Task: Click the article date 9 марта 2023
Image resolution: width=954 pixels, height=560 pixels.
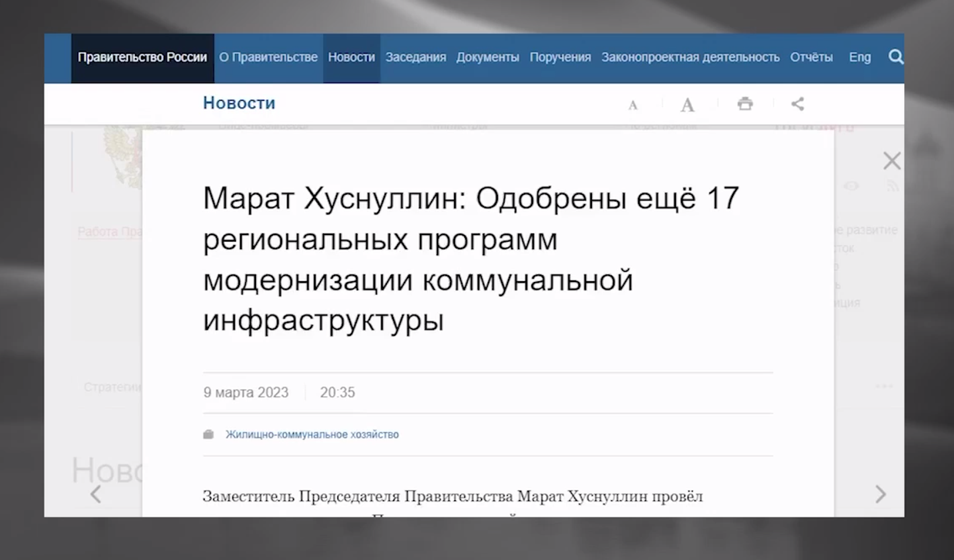Action: point(246,393)
